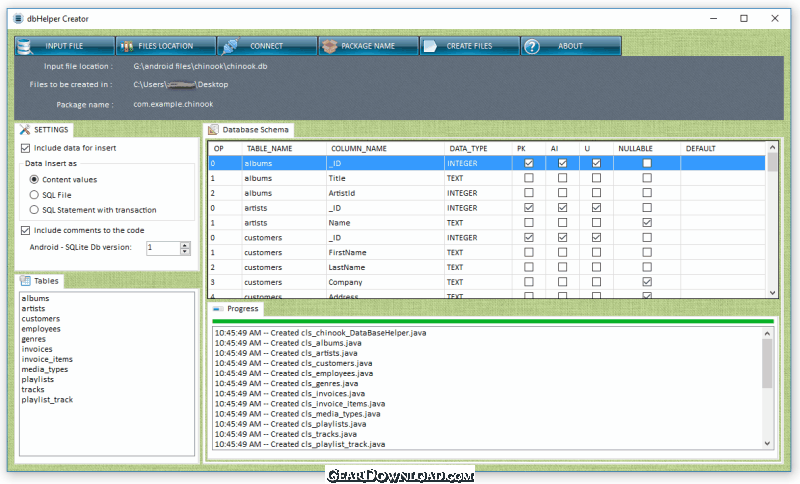
Task: Select SQL Statement with transaction option
Action: (34, 210)
